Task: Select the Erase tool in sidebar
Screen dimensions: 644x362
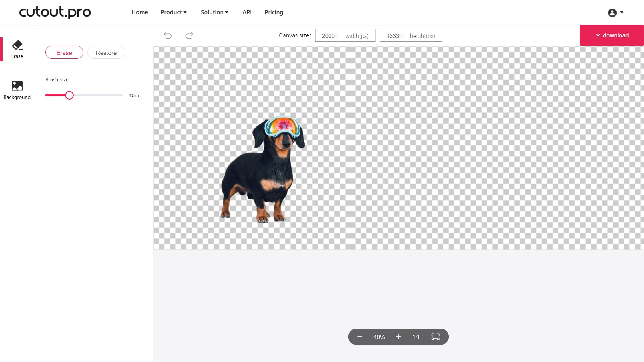Action: 17,49
